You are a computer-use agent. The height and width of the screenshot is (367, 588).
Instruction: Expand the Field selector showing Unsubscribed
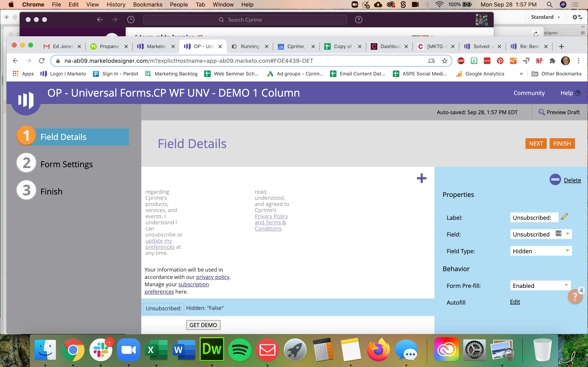click(x=568, y=234)
